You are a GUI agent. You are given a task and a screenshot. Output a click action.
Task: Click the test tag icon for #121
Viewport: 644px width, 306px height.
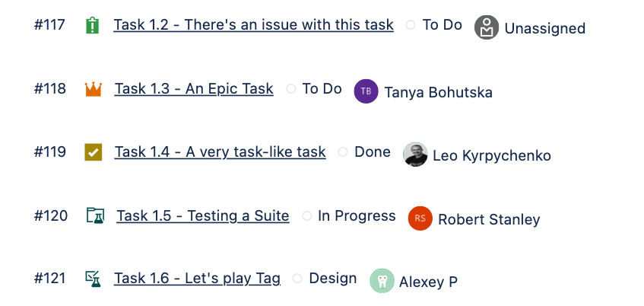point(93,279)
